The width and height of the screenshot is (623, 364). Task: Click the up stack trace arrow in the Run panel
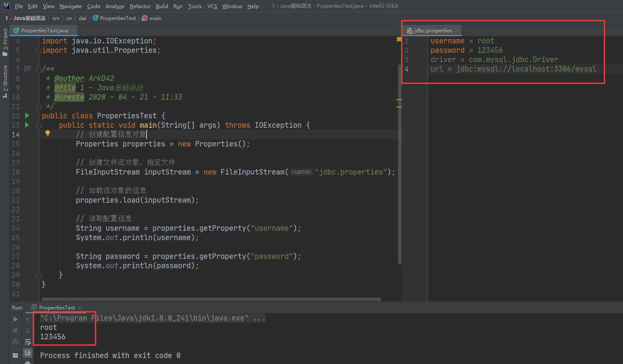pos(28,319)
